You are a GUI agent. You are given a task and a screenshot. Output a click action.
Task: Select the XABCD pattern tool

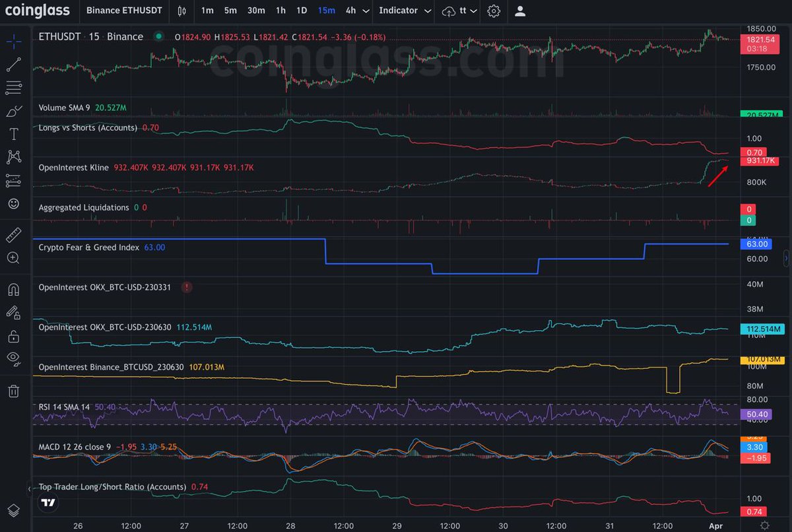coord(14,156)
